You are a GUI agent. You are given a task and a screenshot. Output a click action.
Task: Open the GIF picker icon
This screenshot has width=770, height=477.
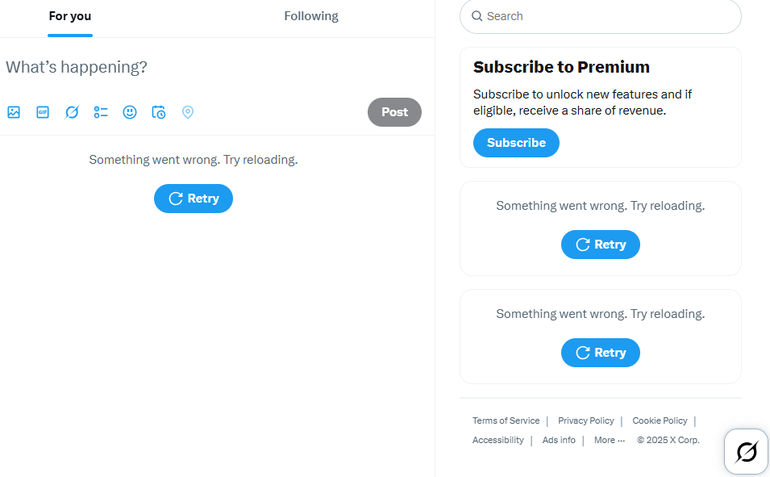coord(43,112)
